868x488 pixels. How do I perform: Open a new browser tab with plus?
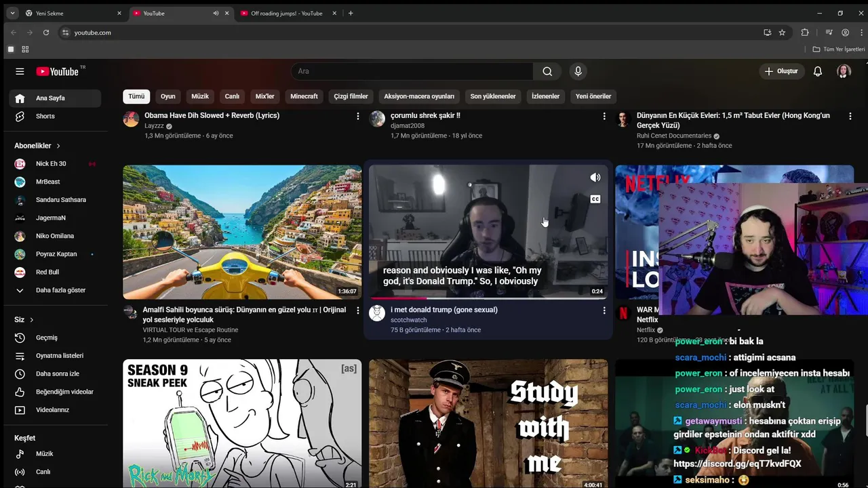pyautogui.click(x=351, y=13)
